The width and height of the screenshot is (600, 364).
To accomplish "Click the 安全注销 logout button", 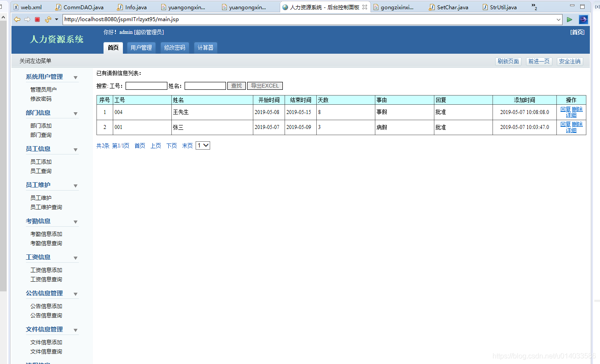I will (x=570, y=62).
